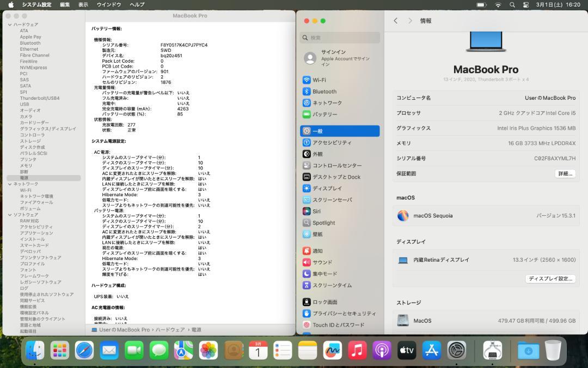Open Bluetooth in System Settings sidebar

tap(340, 92)
